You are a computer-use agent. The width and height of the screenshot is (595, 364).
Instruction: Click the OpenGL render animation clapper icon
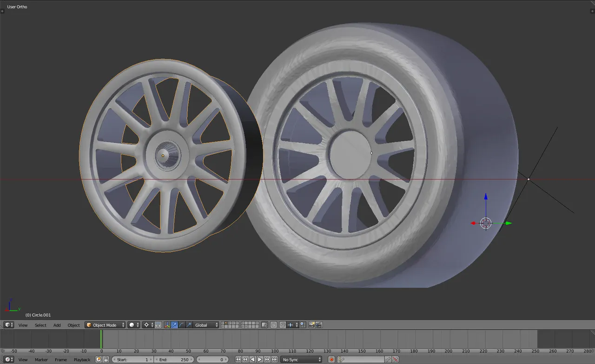tap(318, 325)
